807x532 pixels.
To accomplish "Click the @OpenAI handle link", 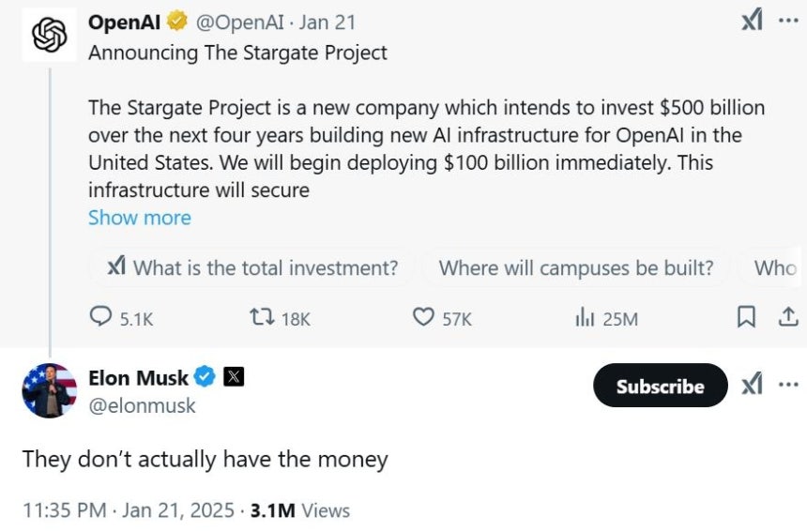I will click(x=240, y=23).
